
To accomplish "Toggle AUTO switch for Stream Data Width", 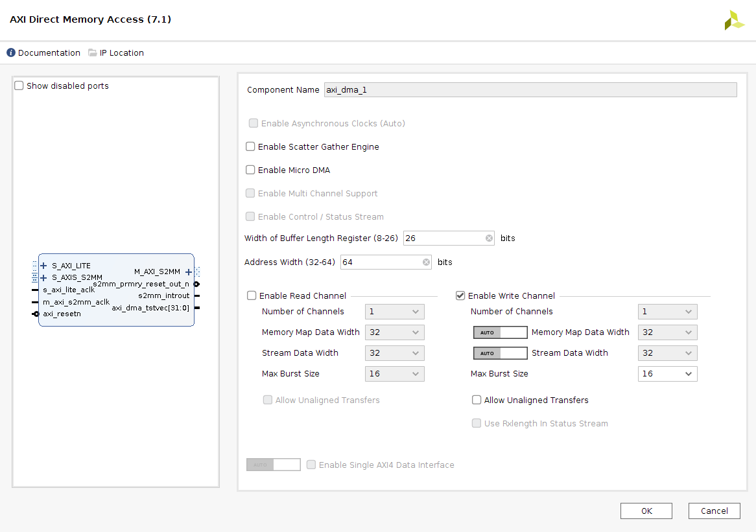I will (500, 353).
